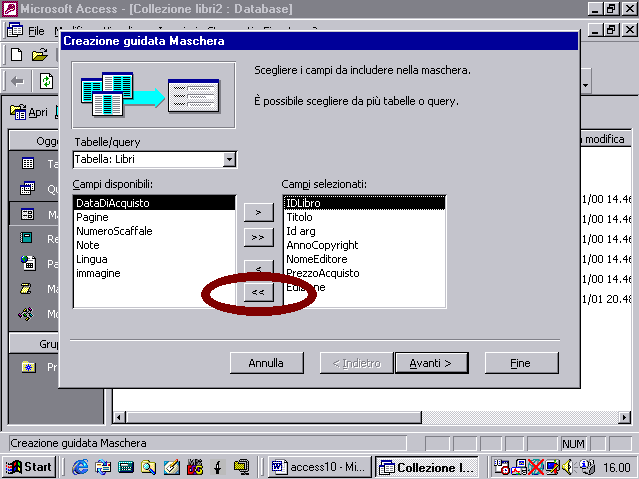Select IDLibro in selected fields
The width and height of the screenshot is (639, 479).
[364, 203]
